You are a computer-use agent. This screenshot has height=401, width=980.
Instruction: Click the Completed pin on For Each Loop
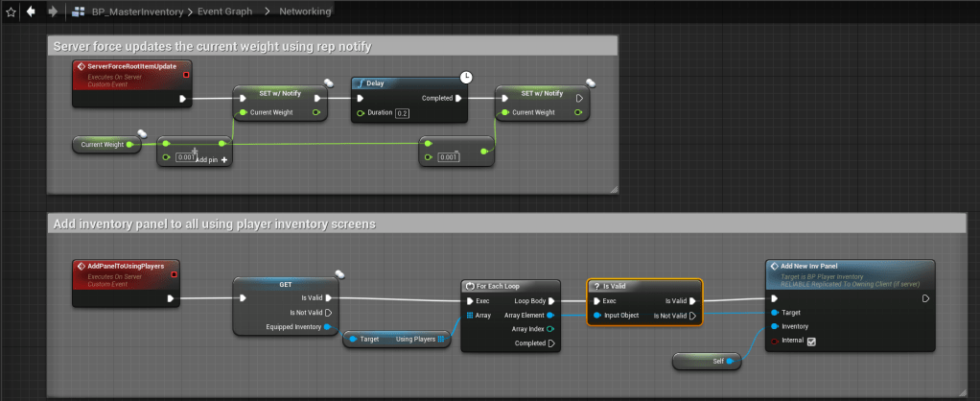pos(549,342)
